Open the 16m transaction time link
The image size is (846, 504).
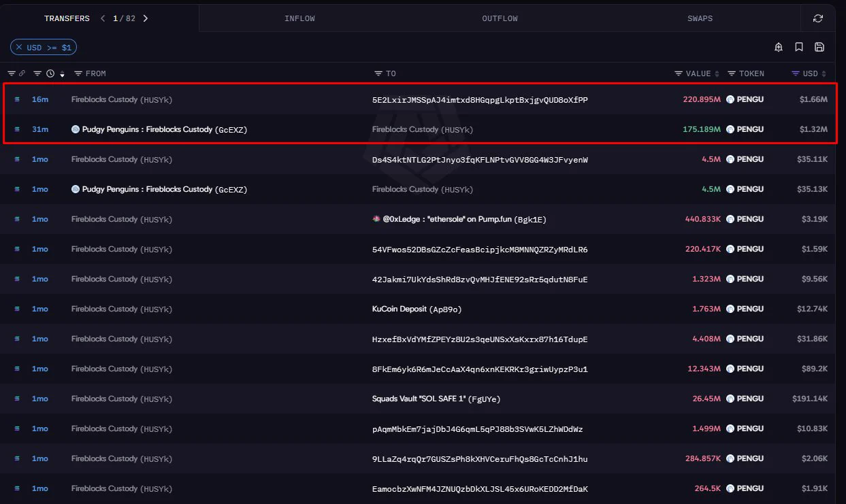40,99
